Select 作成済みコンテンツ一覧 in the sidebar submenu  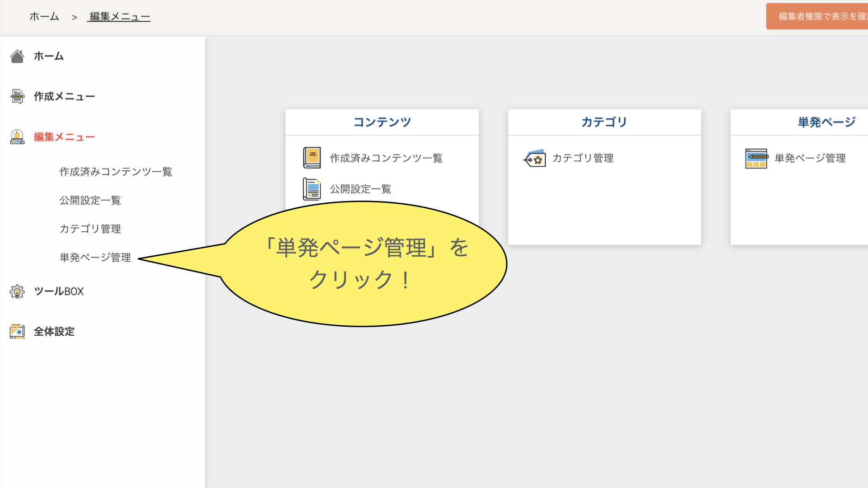click(116, 172)
